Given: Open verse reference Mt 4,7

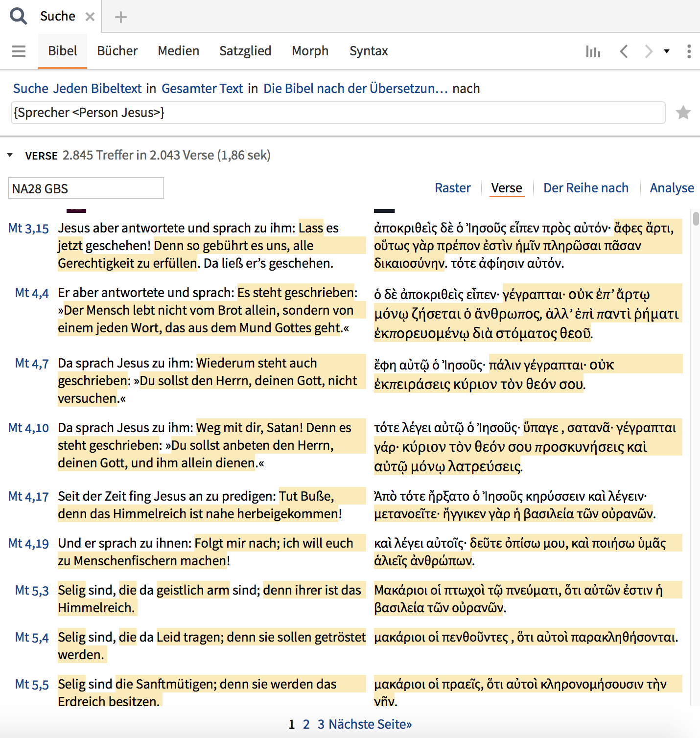Looking at the screenshot, I should click(x=32, y=364).
